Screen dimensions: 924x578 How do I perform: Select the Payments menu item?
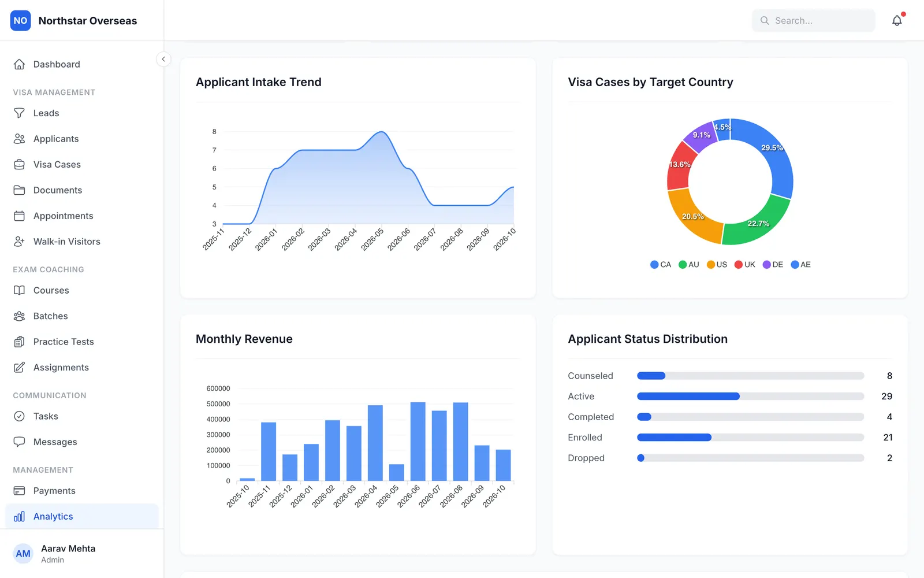81,491
